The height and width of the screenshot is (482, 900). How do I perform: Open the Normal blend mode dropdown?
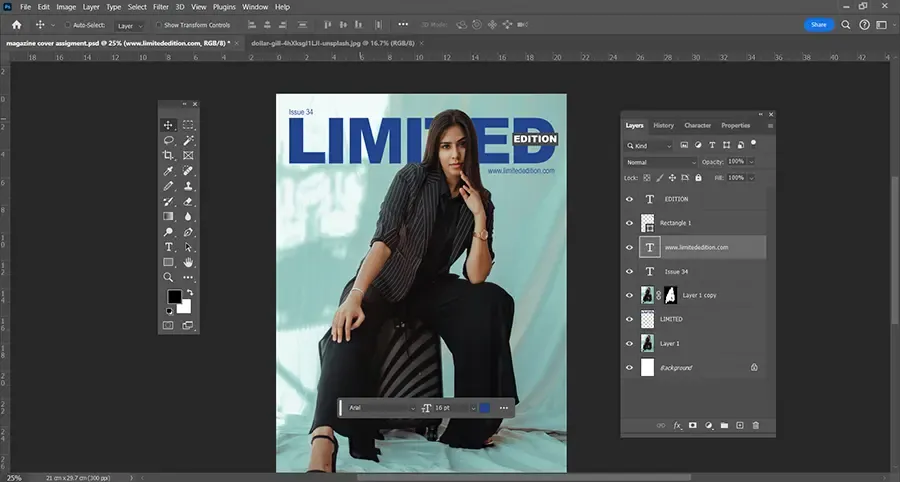click(660, 162)
